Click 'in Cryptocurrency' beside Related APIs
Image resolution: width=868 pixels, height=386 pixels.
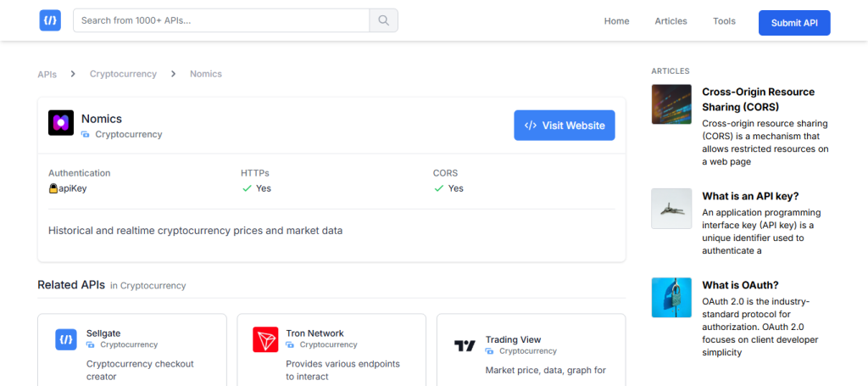click(147, 286)
